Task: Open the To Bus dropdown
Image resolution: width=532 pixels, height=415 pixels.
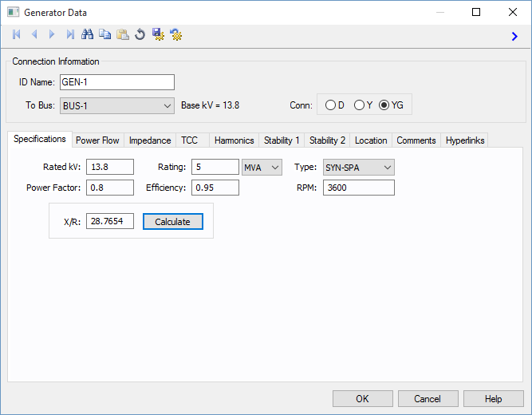Action: click(117, 105)
